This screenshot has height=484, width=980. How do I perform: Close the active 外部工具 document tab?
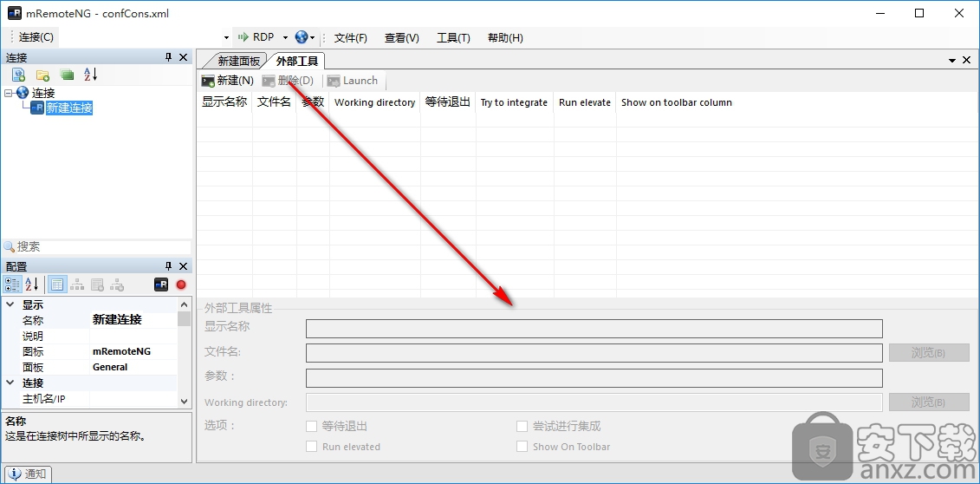point(967,61)
